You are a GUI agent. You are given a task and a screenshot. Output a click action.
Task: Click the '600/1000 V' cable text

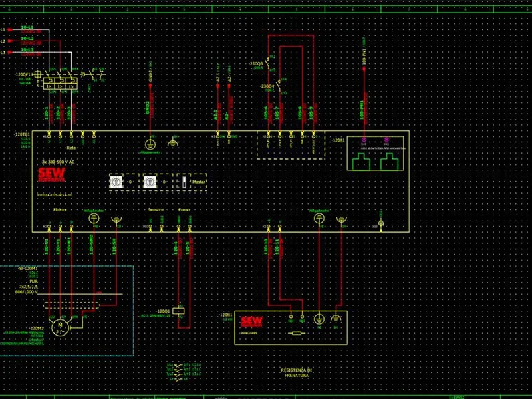click(x=27, y=292)
